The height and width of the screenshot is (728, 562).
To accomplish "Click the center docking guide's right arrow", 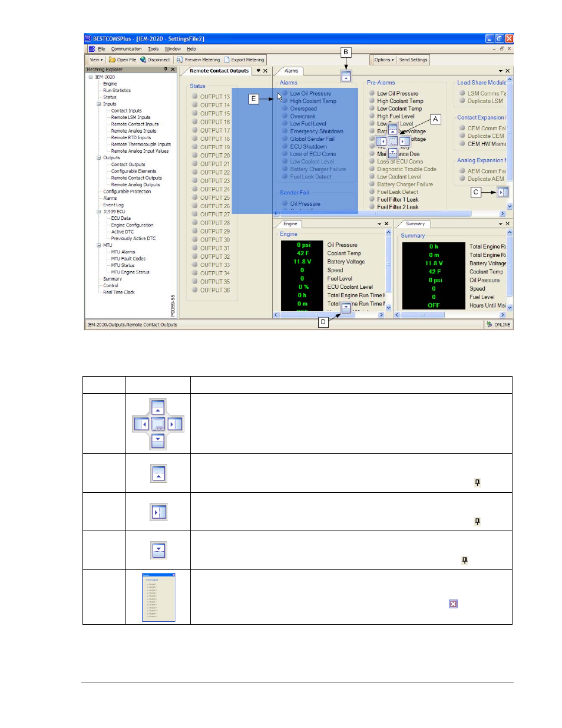I will point(405,141).
